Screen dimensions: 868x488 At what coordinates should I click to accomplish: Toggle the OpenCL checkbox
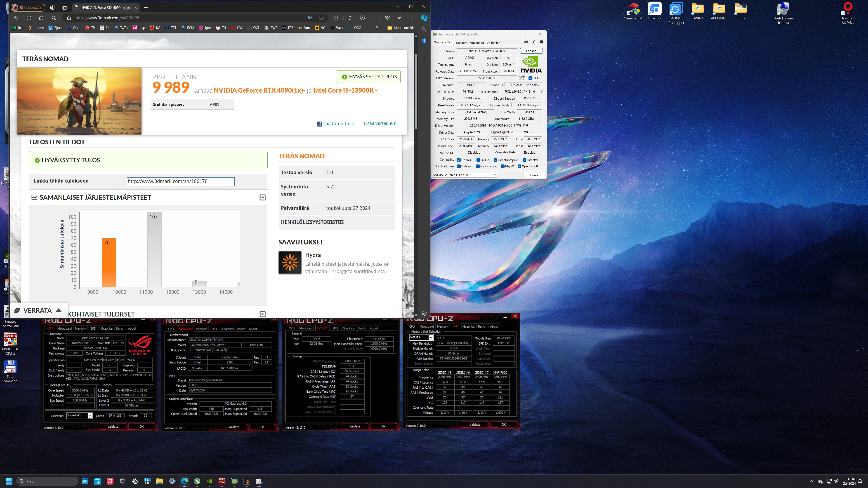point(459,160)
